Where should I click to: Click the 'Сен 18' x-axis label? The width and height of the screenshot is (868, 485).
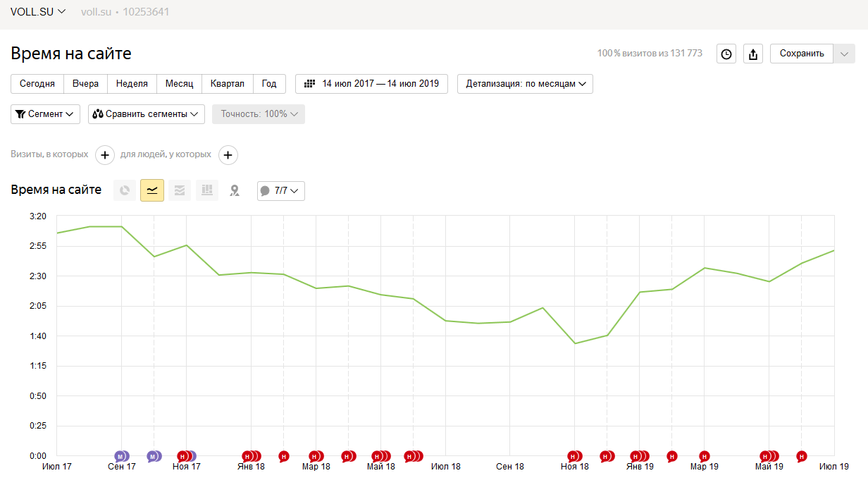click(510, 467)
